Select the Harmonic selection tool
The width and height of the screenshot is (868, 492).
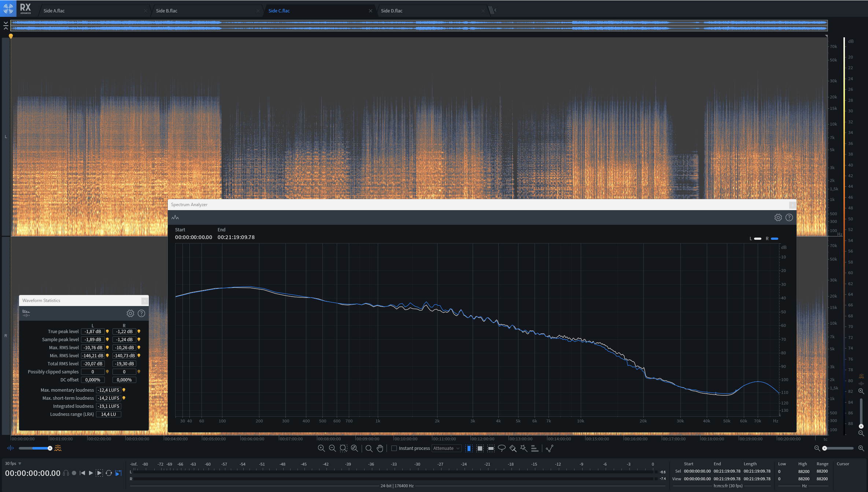(x=535, y=448)
